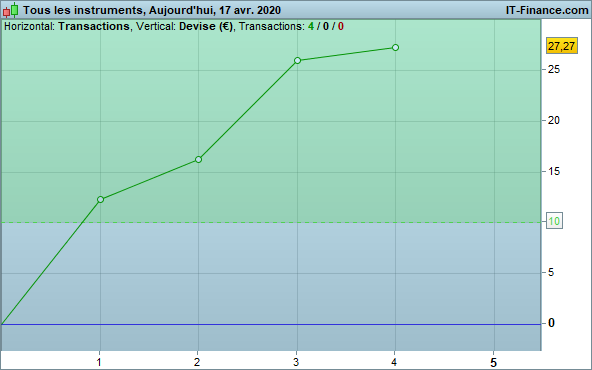Click the 'Transactions' horizontal axis setting

(x=94, y=26)
